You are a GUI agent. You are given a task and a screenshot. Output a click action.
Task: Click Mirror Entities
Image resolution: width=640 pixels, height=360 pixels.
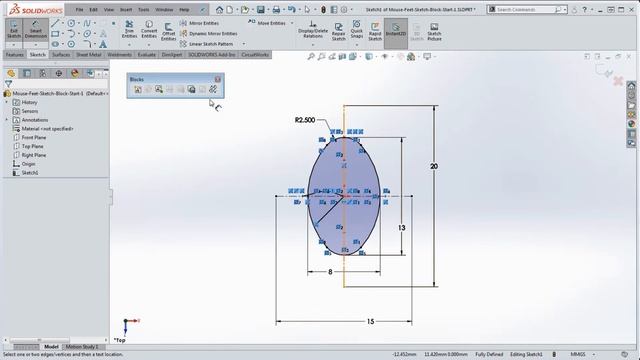pyautogui.click(x=199, y=23)
